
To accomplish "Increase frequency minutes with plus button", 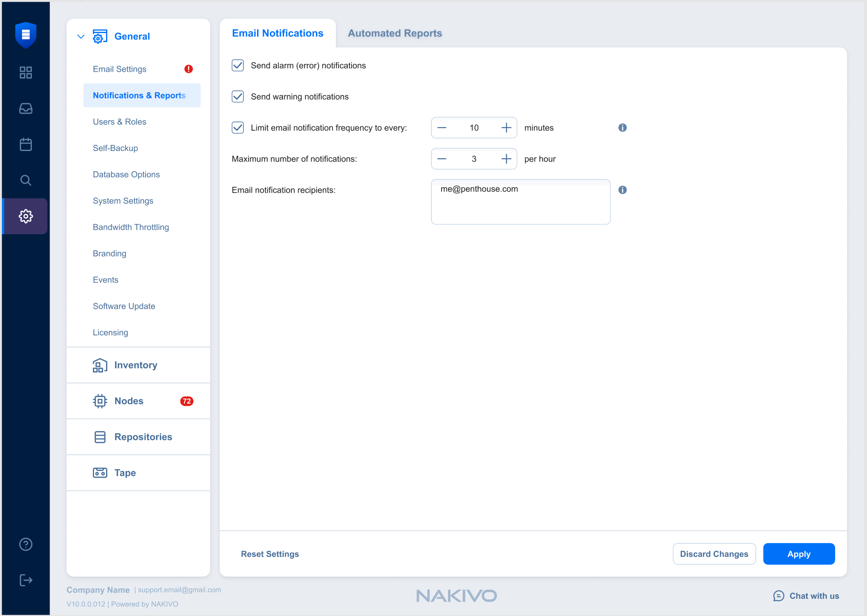I will (506, 128).
